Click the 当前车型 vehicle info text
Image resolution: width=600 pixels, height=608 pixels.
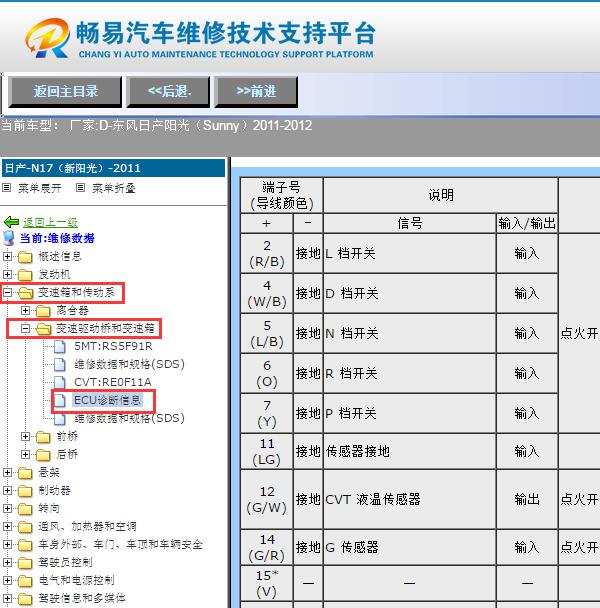pyautogui.click(x=157, y=125)
